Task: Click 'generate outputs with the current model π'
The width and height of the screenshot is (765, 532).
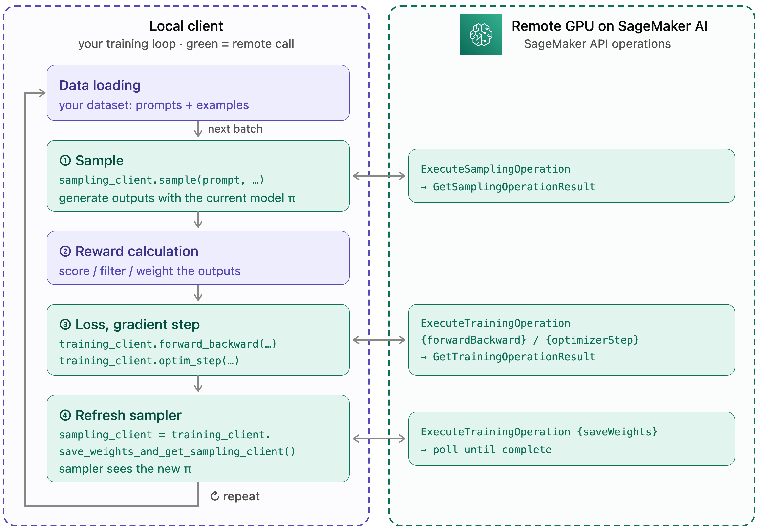Action: point(177,198)
